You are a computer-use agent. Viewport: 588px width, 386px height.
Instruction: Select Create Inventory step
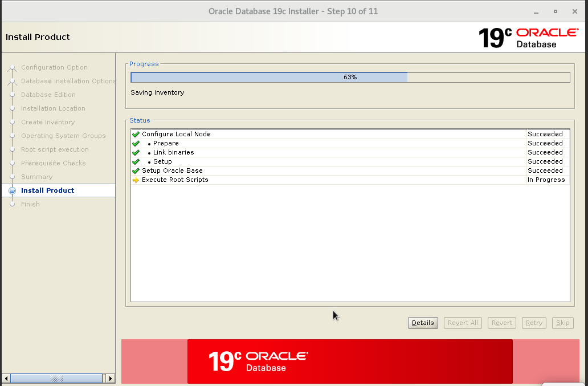(48, 122)
